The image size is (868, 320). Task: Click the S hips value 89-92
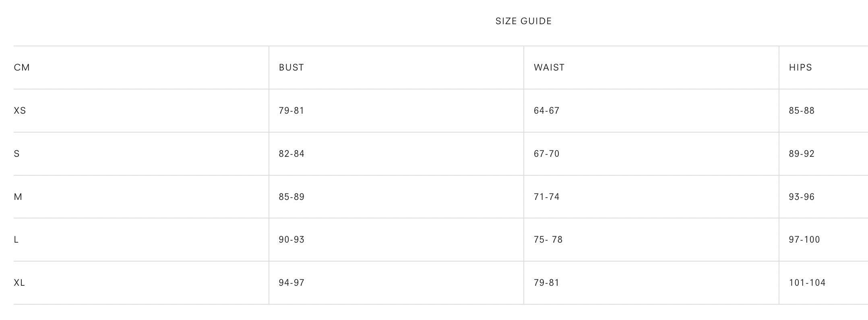(802, 154)
